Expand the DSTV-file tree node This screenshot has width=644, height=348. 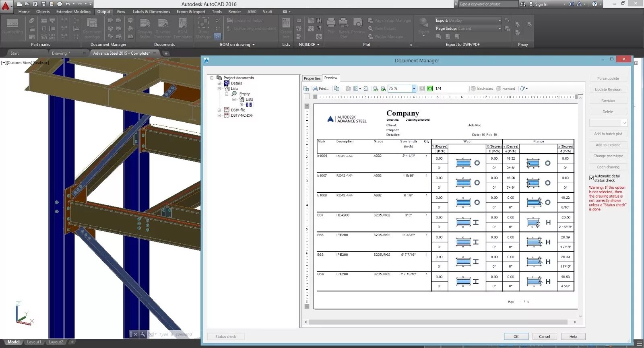click(x=219, y=110)
